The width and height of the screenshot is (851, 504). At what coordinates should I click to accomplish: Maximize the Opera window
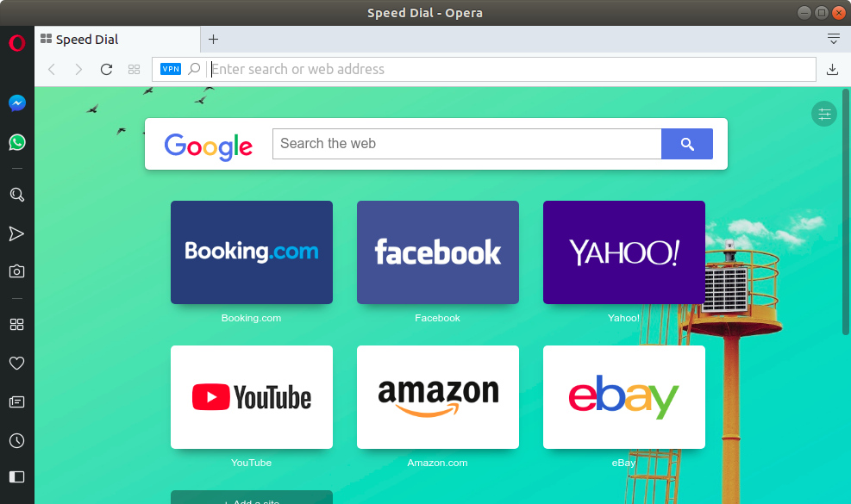(822, 12)
